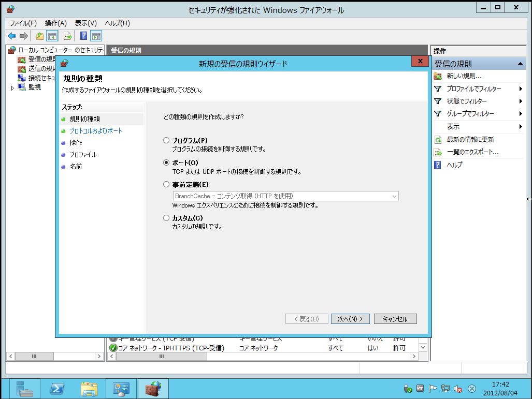
Task: Collapse the 受信の規則 actions section header
Action: pos(520,64)
